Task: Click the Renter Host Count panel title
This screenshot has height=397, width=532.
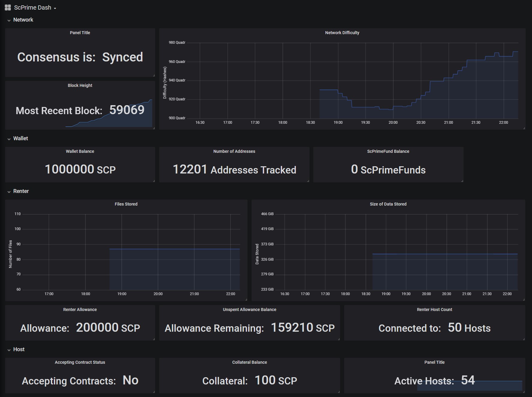Action: (435, 310)
